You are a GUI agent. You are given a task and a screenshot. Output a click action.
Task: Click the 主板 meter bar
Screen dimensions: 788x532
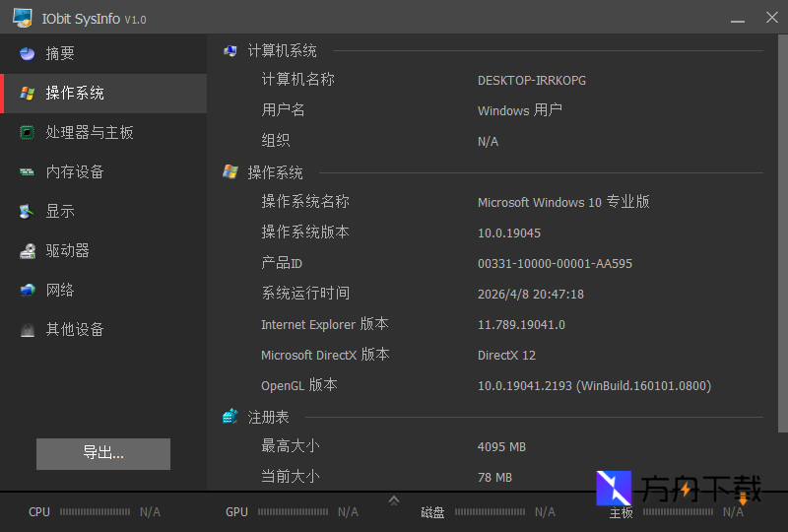point(678,512)
